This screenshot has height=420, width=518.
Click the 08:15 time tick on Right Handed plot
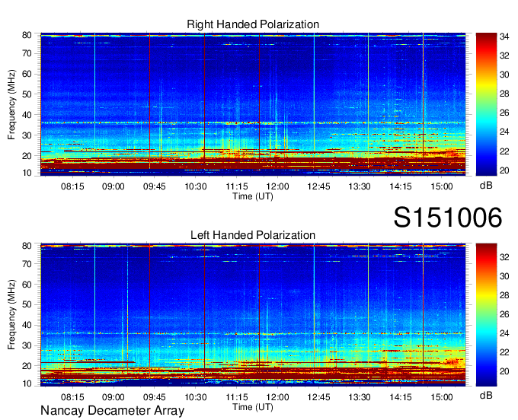point(72,186)
